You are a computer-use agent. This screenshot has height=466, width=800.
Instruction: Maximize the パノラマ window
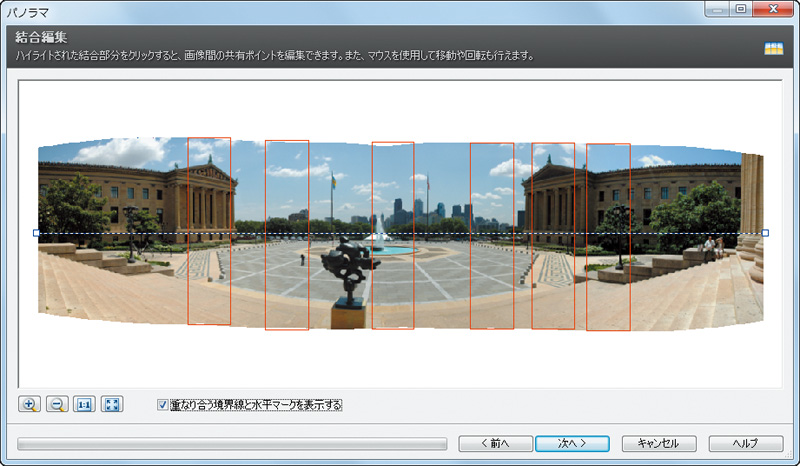(x=741, y=9)
